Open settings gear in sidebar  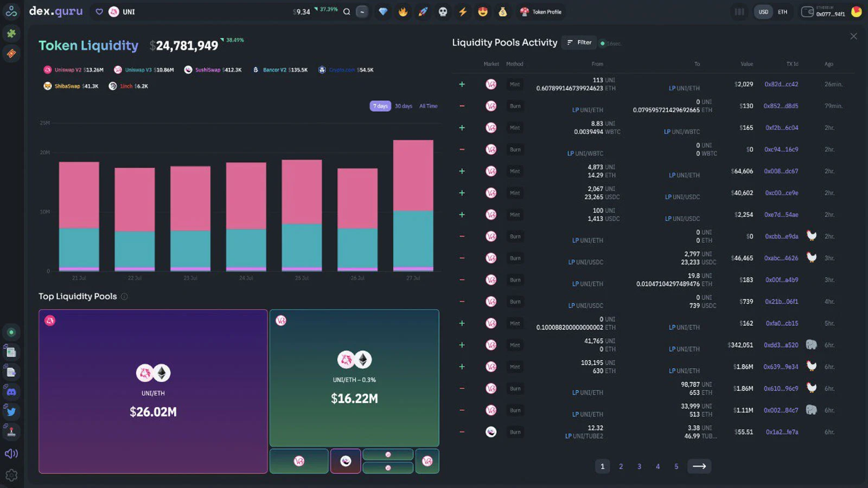tap(11, 476)
